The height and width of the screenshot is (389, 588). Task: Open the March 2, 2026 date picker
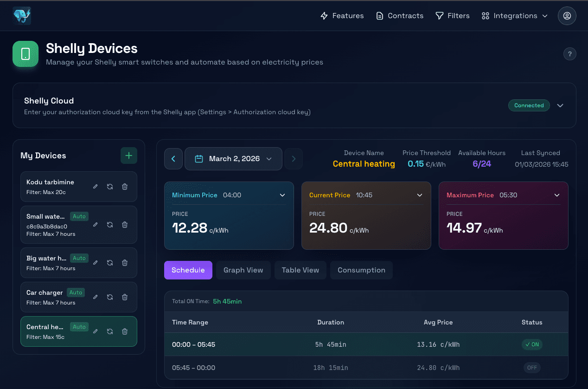(x=233, y=159)
